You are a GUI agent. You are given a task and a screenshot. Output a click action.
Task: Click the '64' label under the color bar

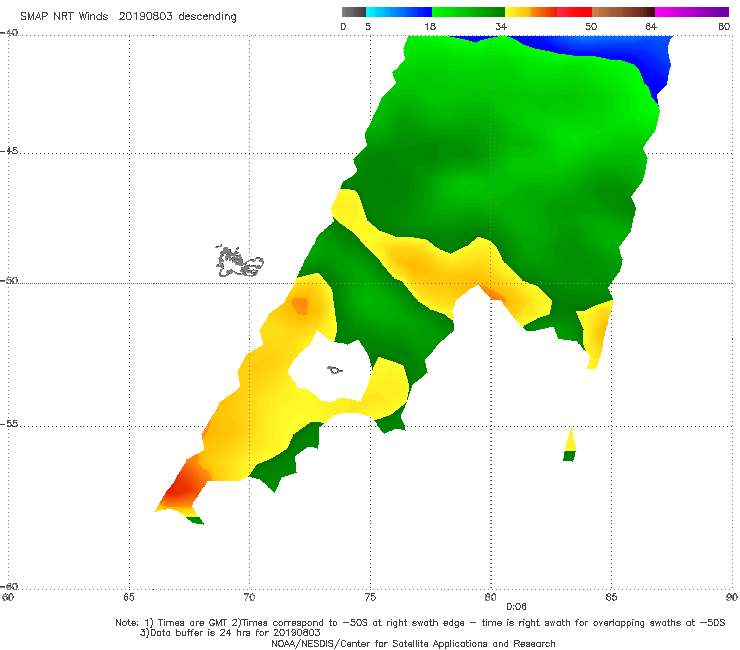point(651,26)
